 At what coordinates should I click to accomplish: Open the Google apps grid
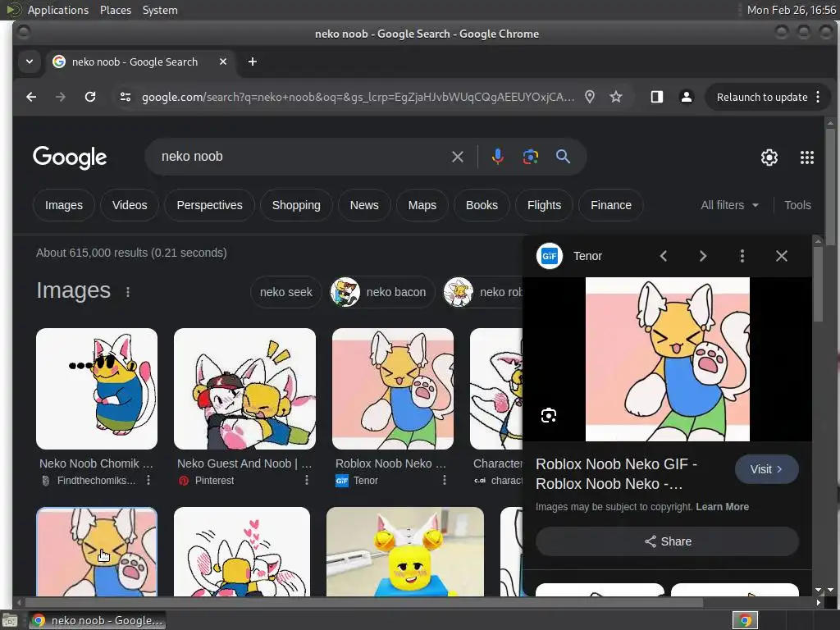pos(807,157)
